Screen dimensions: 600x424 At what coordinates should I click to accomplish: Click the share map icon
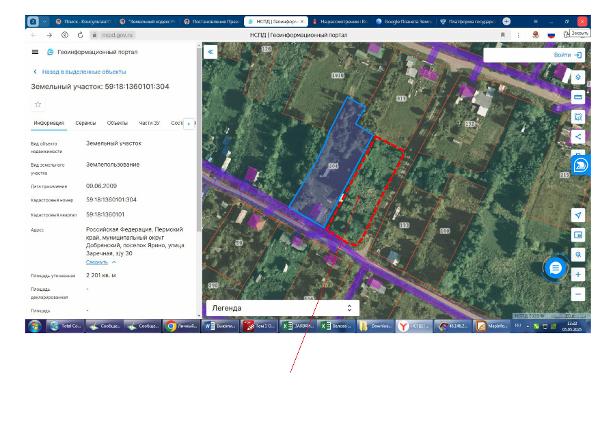(x=578, y=136)
